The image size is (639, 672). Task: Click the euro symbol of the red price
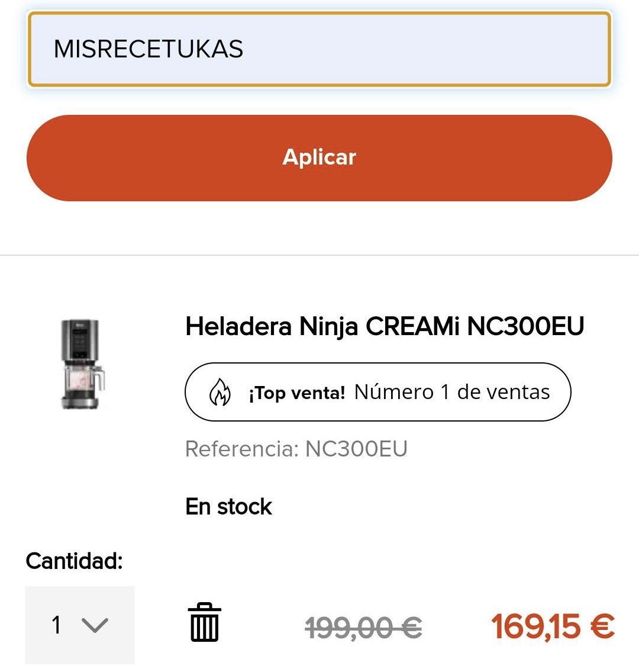(x=602, y=626)
